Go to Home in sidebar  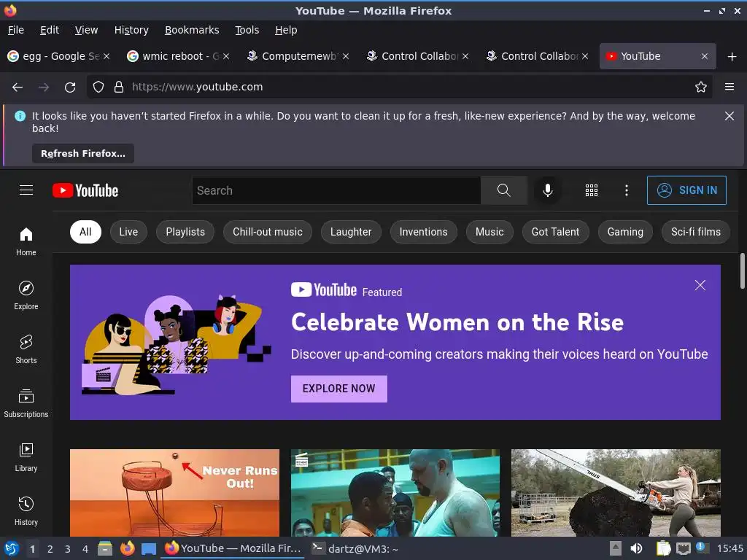(x=26, y=242)
